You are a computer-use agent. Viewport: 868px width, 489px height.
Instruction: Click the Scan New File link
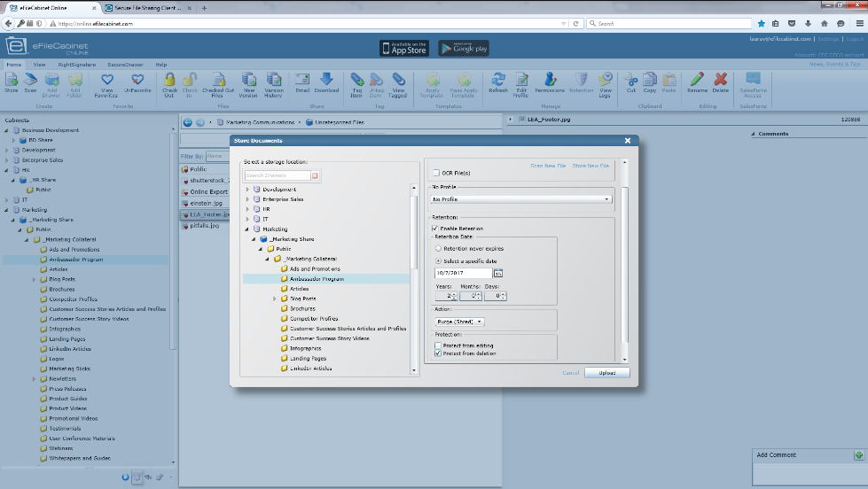click(x=548, y=166)
